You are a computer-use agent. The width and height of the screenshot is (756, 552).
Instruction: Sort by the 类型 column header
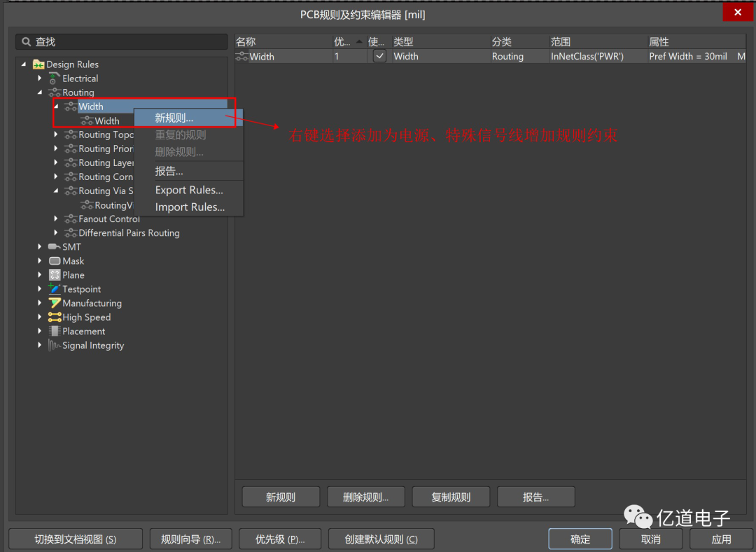point(441,42)
